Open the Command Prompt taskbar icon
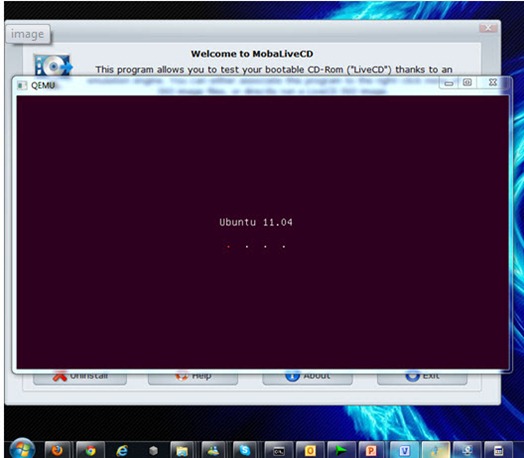 point(278,450)
